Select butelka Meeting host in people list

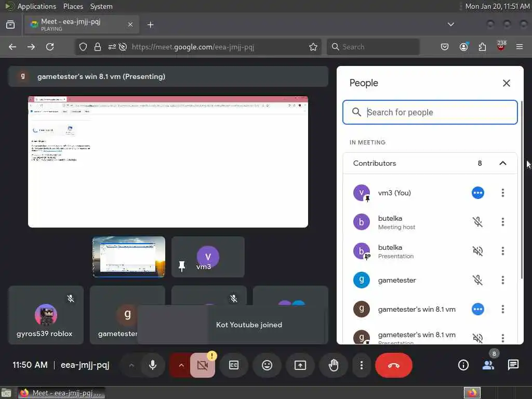[430, 222]
